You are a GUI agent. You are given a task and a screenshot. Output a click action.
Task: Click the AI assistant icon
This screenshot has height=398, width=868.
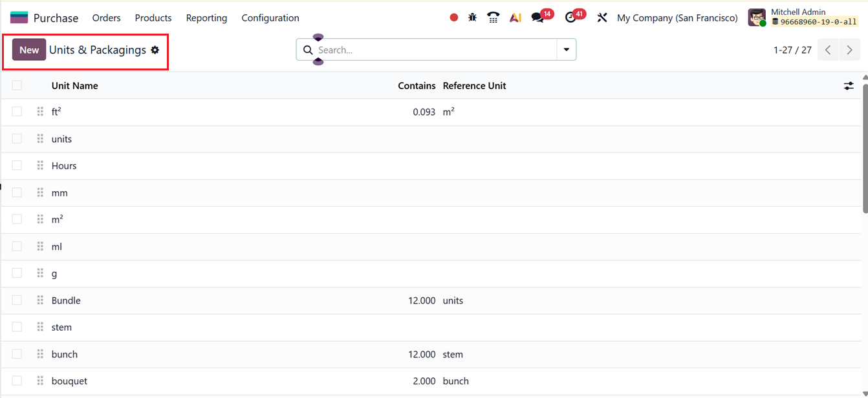(x=515, y=17)
